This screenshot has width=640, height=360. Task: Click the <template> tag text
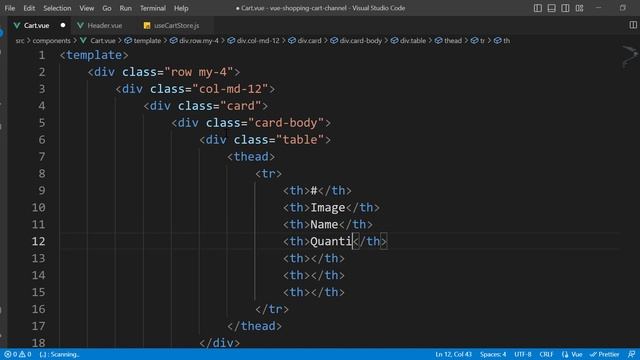tap(94, 55)
